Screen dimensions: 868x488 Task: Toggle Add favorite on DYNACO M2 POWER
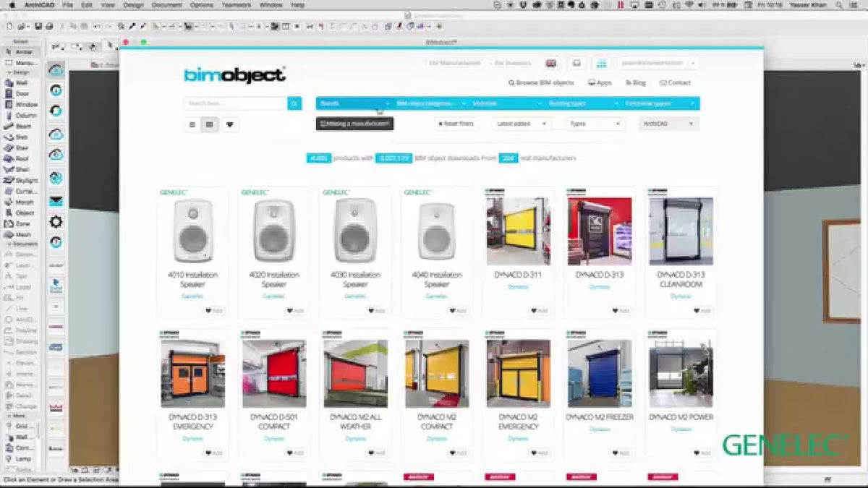702,453
